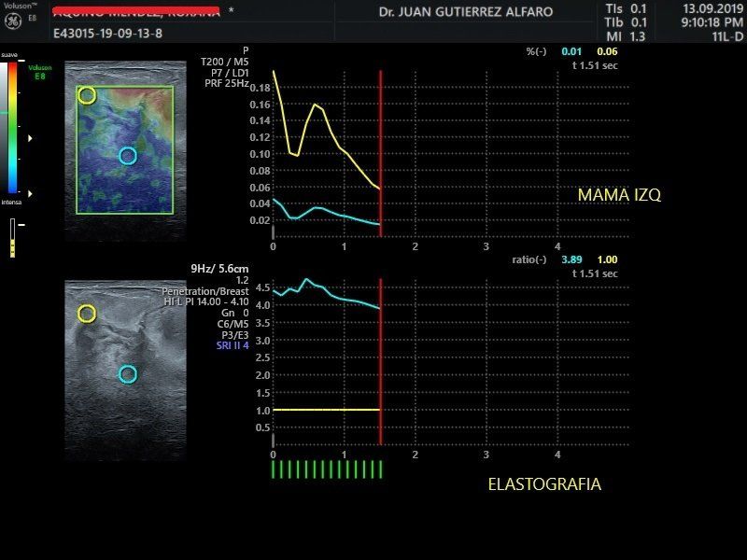Click the P3/E3 parameter
The width and height of the screenshot is (747, 560).
tap(235, 335)
